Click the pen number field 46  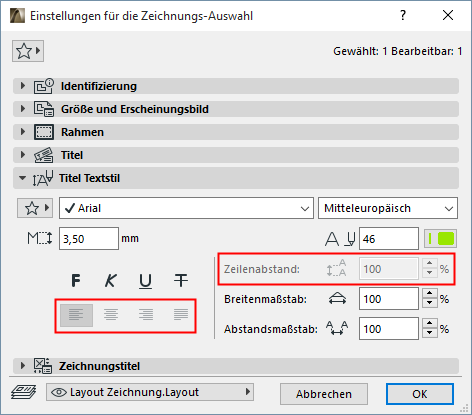[389, 239]
